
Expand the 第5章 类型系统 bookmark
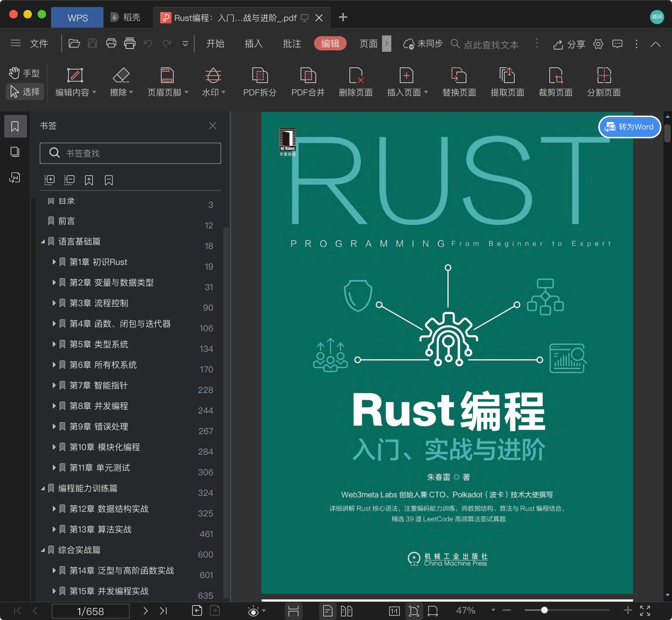click(54, 344)
